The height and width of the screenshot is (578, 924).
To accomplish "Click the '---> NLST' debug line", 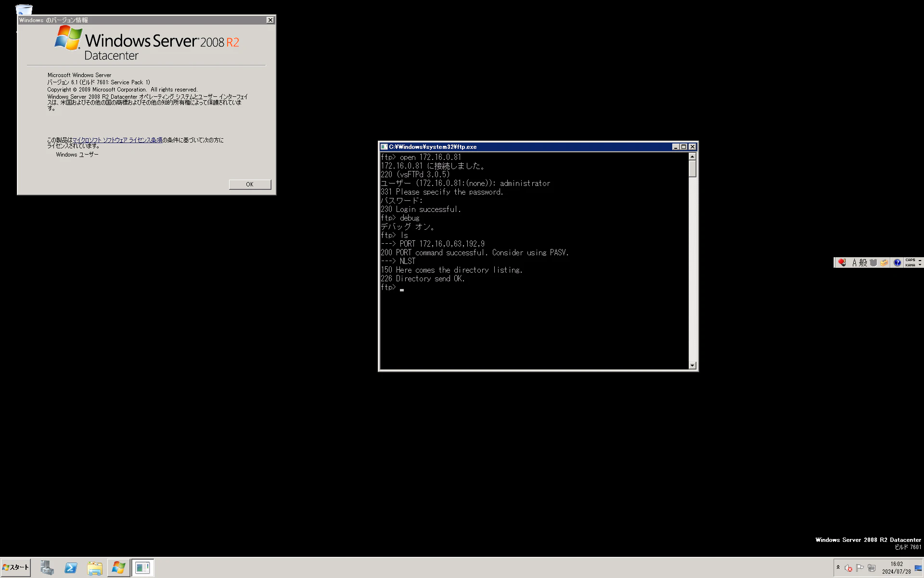I will 398,262.
